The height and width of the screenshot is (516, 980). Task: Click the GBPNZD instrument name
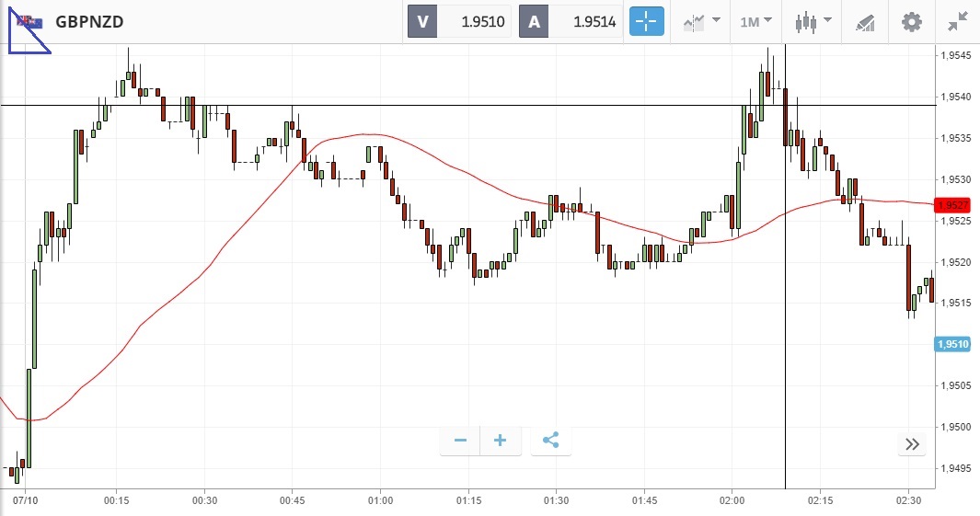(89, 21)
